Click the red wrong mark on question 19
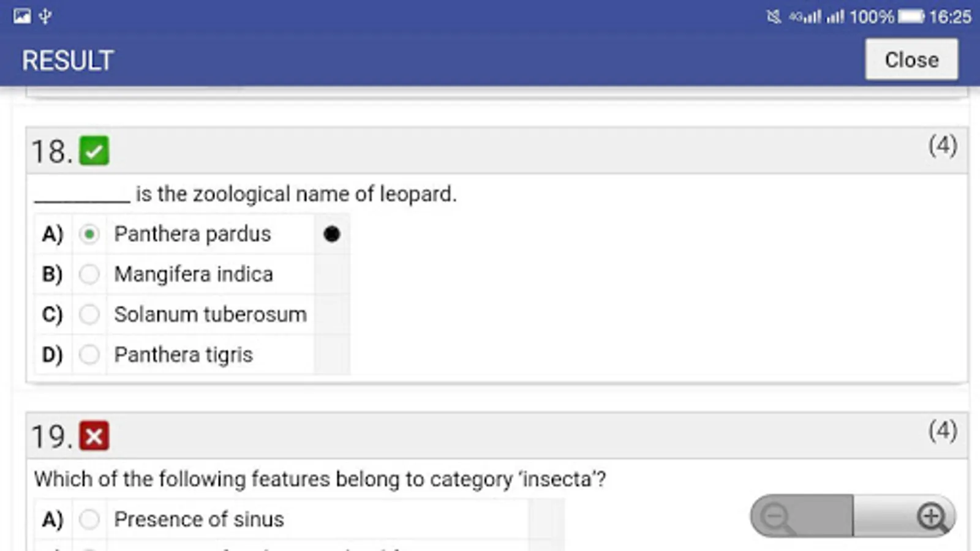 (94, 436)
